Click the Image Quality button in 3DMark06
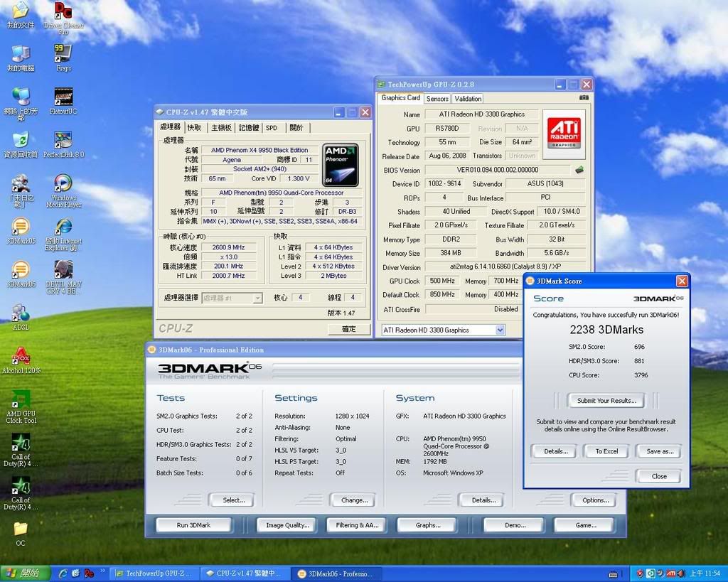The height and width of the screenshot is (582, 728). click(x=287, y=525)
